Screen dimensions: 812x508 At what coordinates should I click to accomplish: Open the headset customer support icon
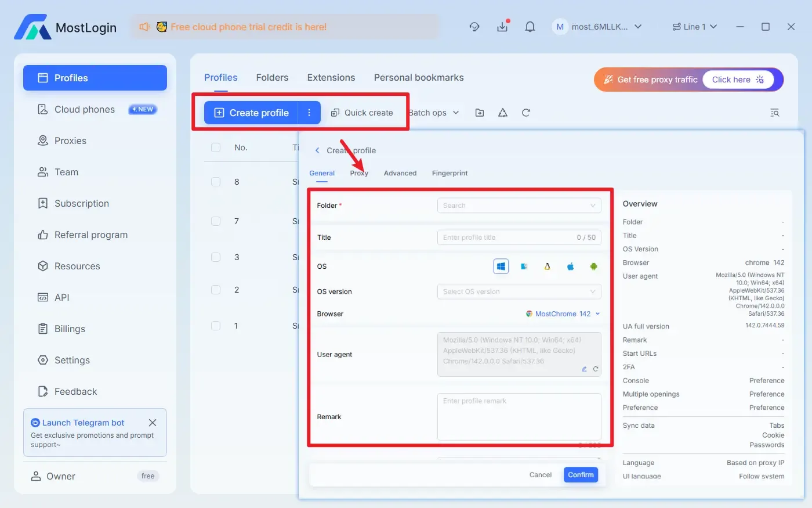pyautogui.click(x=474, y=27)
